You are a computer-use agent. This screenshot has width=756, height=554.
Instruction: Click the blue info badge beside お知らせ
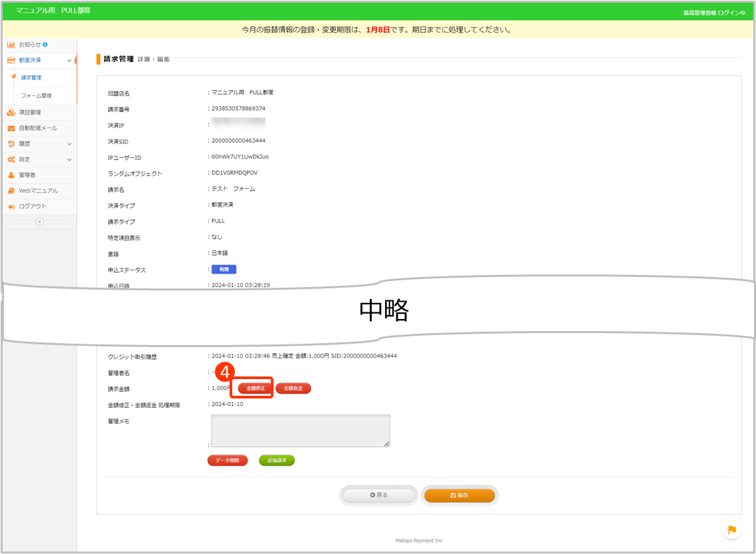point(45,45)
